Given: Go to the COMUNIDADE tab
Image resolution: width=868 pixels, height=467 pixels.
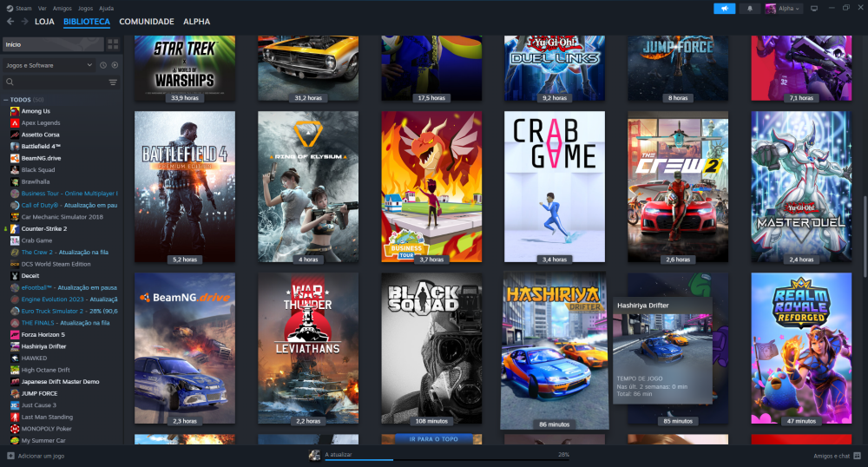Looking at the screenshot, I should [x=147, y=21].
